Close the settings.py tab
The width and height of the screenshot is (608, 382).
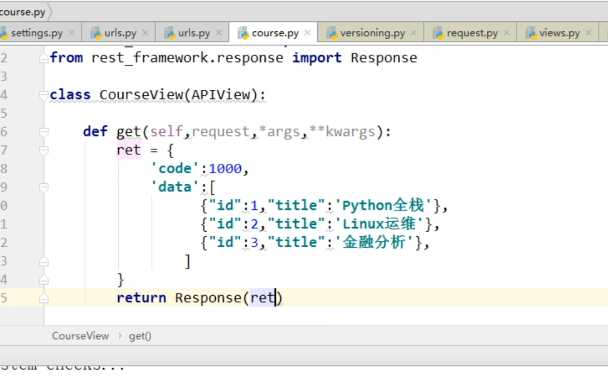tap(72, 33)
